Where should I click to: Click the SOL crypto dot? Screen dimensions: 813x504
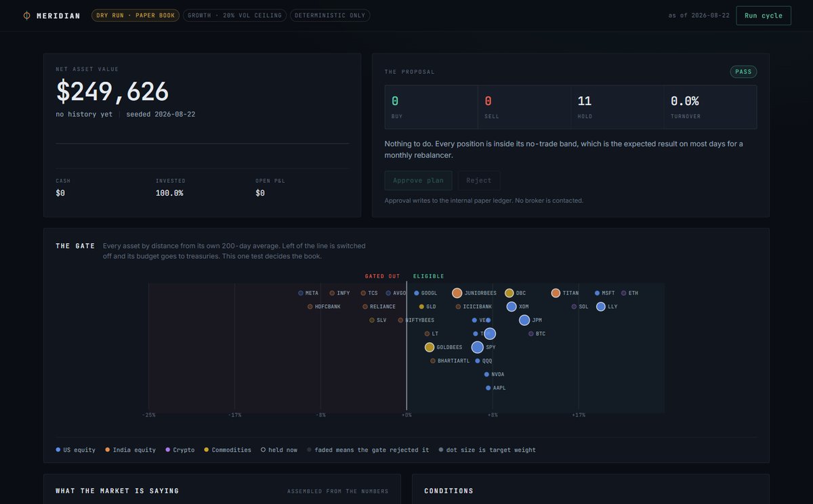click(x=575, y=307)
